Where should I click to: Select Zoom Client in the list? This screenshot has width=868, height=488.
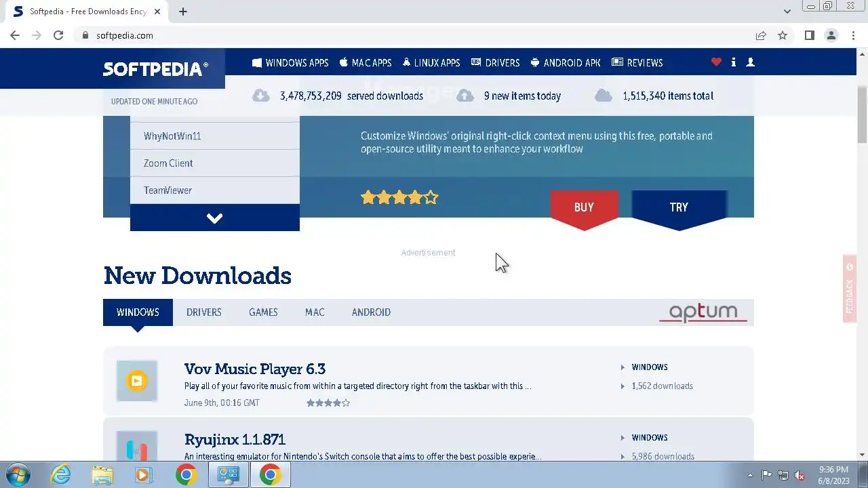click(x=215, y=163)
